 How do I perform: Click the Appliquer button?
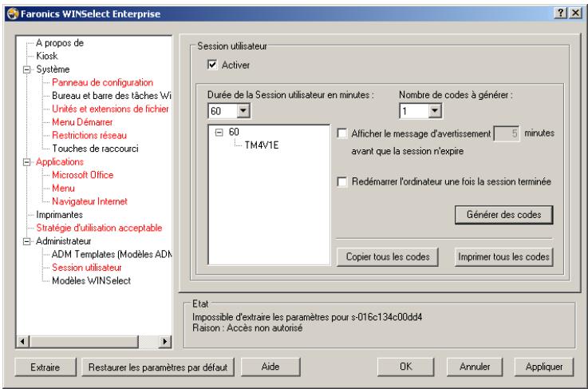click(x=544, y=367)
